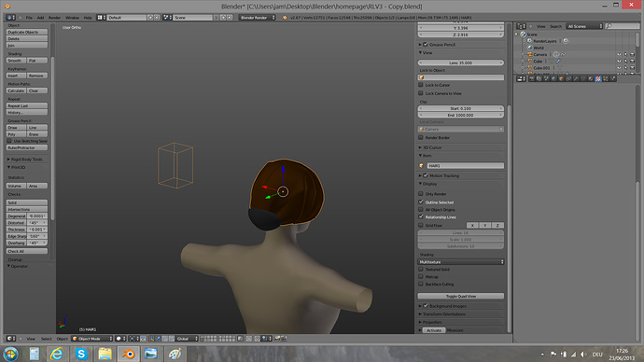Enable Backface Culling checkbox
This screenshot has height=362, width=644.
(x=421, y=284)
